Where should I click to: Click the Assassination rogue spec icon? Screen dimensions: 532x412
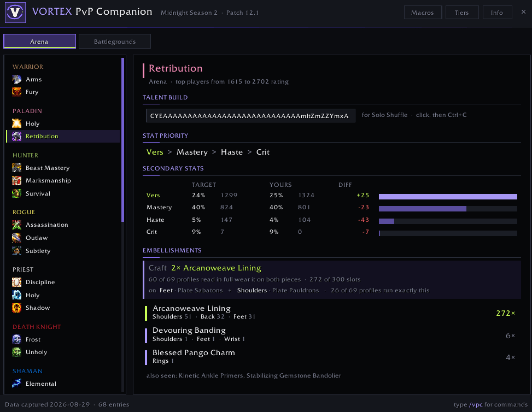(16, 225)
